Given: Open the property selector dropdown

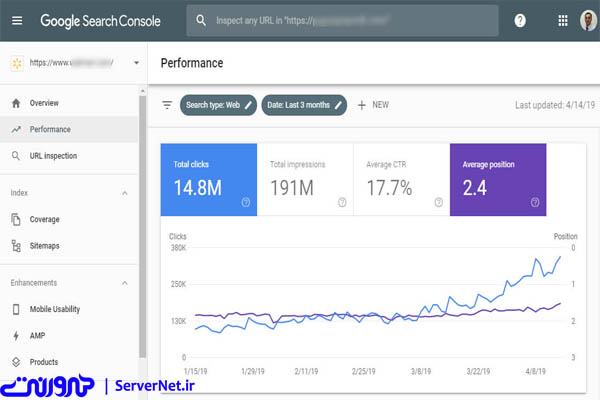Looking at the screenshot, I should [x=135, y=63].
